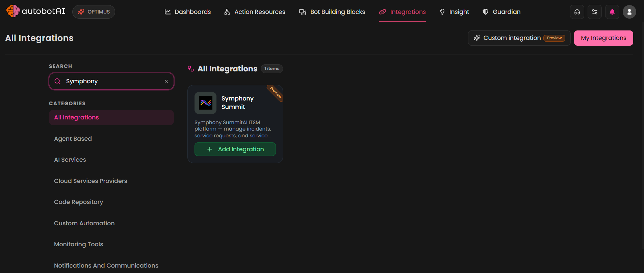Open Custom integration preview

(519, 38)
